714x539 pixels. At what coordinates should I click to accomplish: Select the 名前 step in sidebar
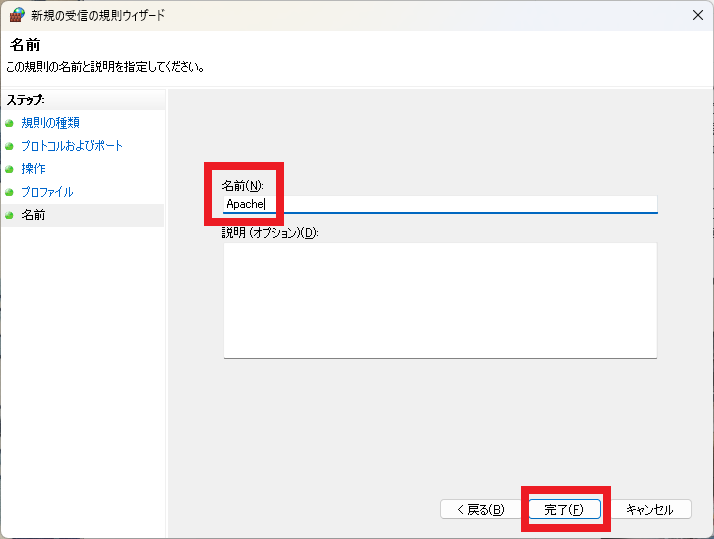33,215
